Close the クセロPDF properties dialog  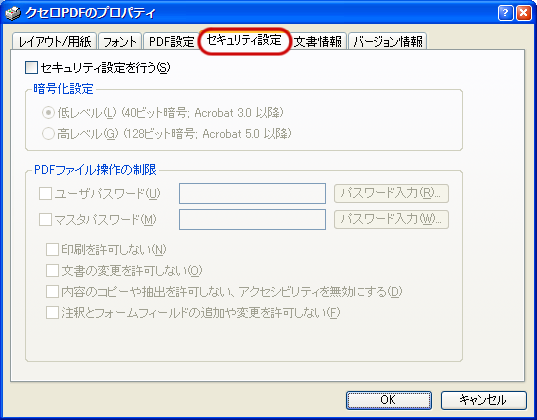(524, 13)
